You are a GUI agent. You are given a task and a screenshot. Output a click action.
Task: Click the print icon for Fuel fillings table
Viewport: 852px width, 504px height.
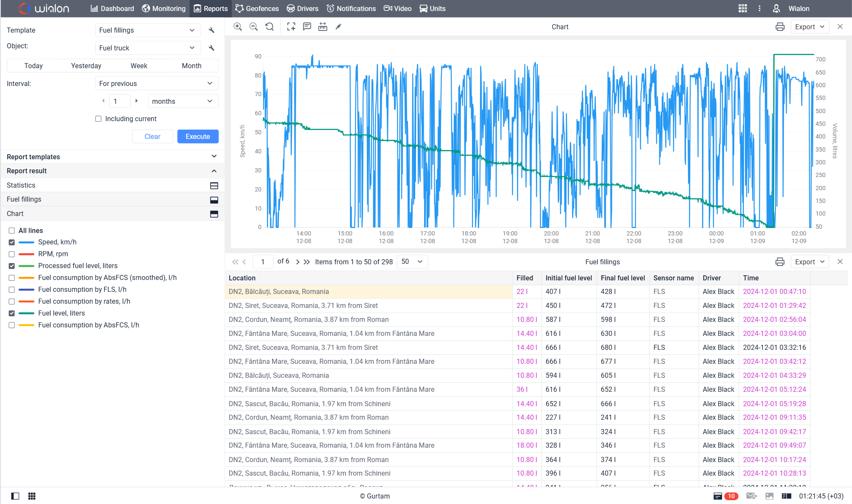(x=780, y=262)
